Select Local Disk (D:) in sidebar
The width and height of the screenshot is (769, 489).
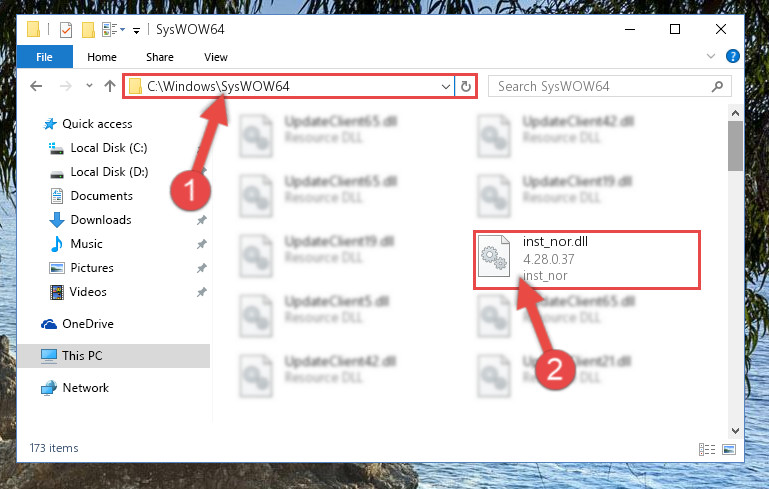pyautogui.click(x=109, y=172)
